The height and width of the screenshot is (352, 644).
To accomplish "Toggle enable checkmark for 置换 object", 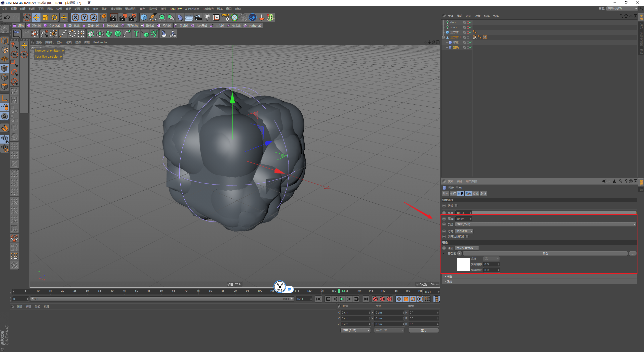I will pos(470,47).
